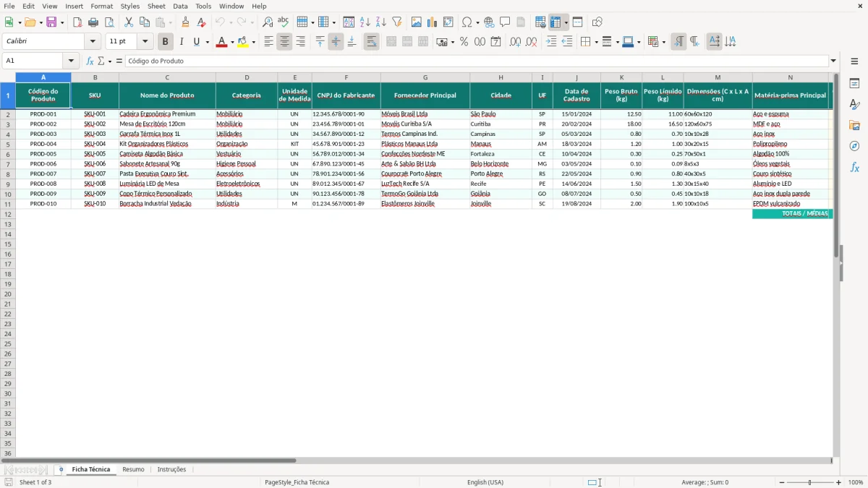Click the Sort Ascending icon
This screenshot has width=868, height=488.
pyautogui.click(x=365, y=22)
